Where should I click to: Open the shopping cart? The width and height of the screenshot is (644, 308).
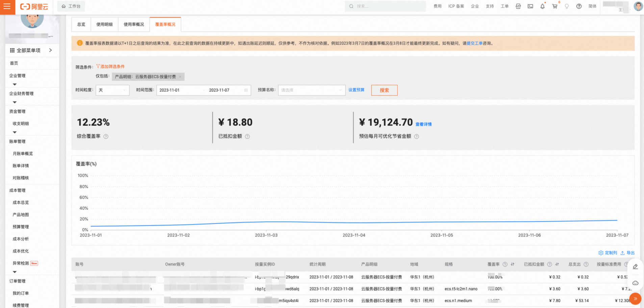pos(555,6)
